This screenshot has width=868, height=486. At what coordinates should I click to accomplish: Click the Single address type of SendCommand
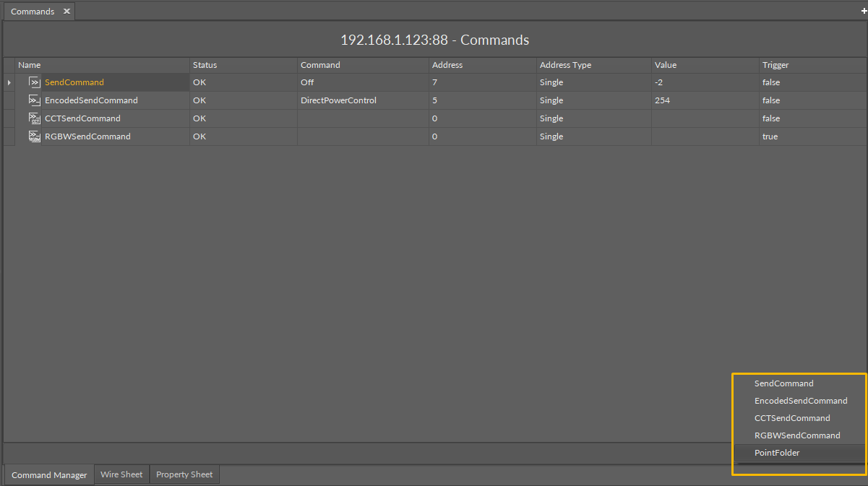(594, 82)
